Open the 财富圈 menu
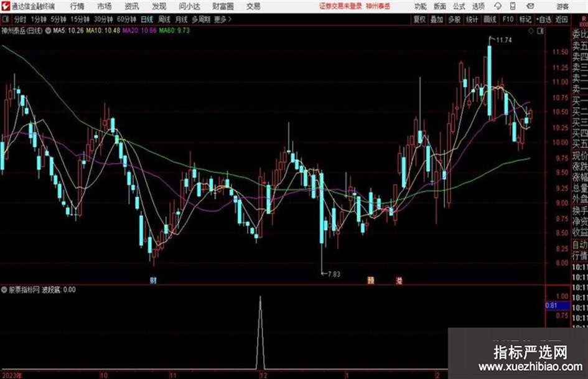This screenshot has width=588, height=379. [x=223, y=6]
